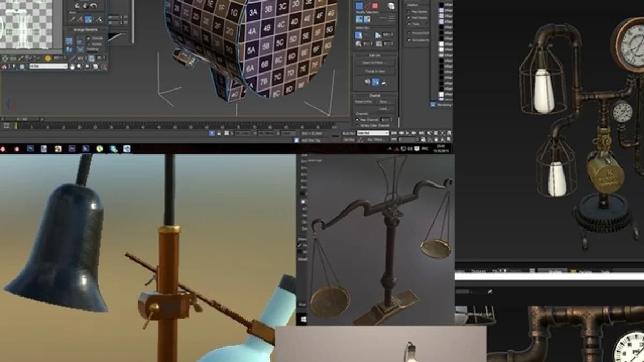
Task: Click the cube-shaped select by element icon
Action: click(x=391, y=5)
